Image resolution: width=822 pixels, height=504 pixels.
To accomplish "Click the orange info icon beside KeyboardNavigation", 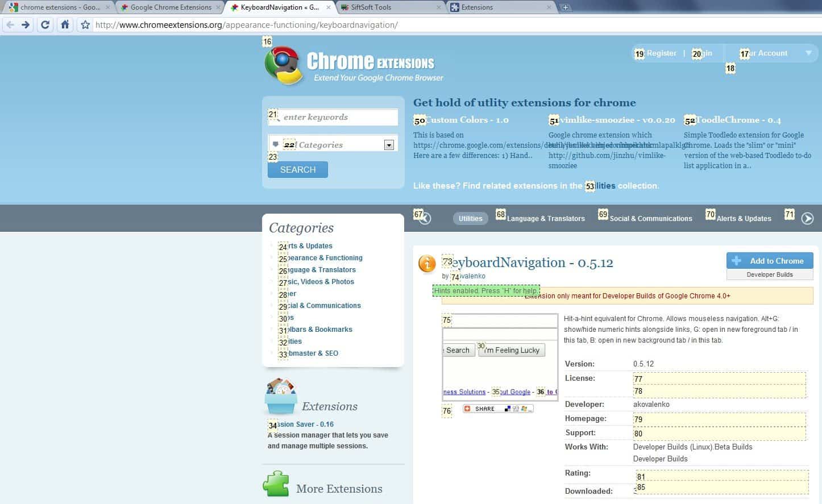I will click(427, 264).
